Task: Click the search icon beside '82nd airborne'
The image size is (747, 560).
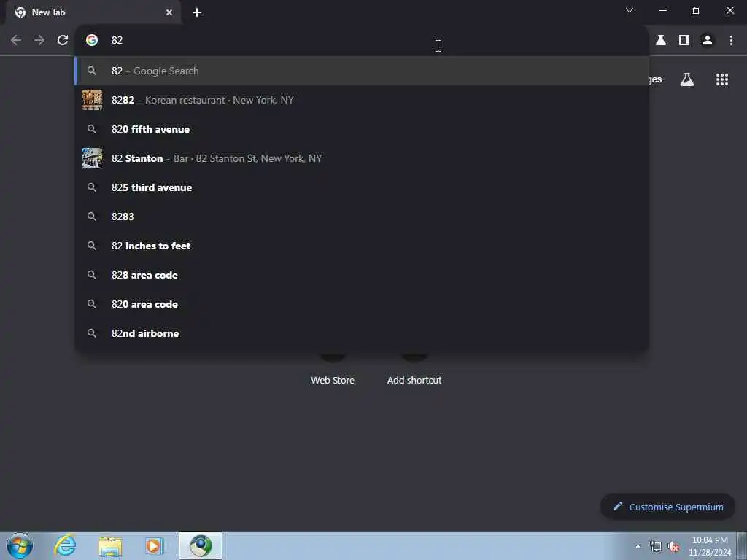Action: [92, 333]
